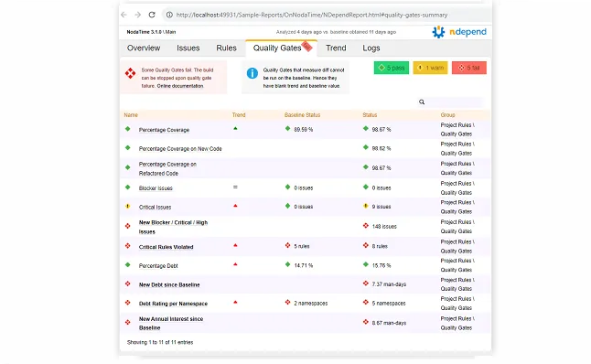Sort by the Status column header
Screen dimensions: 591x364
pos(370,115)
